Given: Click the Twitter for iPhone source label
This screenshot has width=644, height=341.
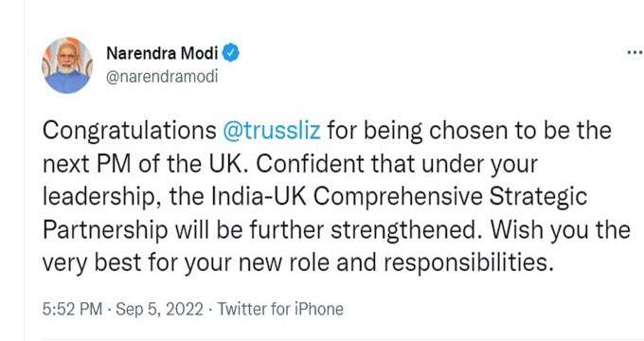Looking at the screenshot, I should (280, 309).
